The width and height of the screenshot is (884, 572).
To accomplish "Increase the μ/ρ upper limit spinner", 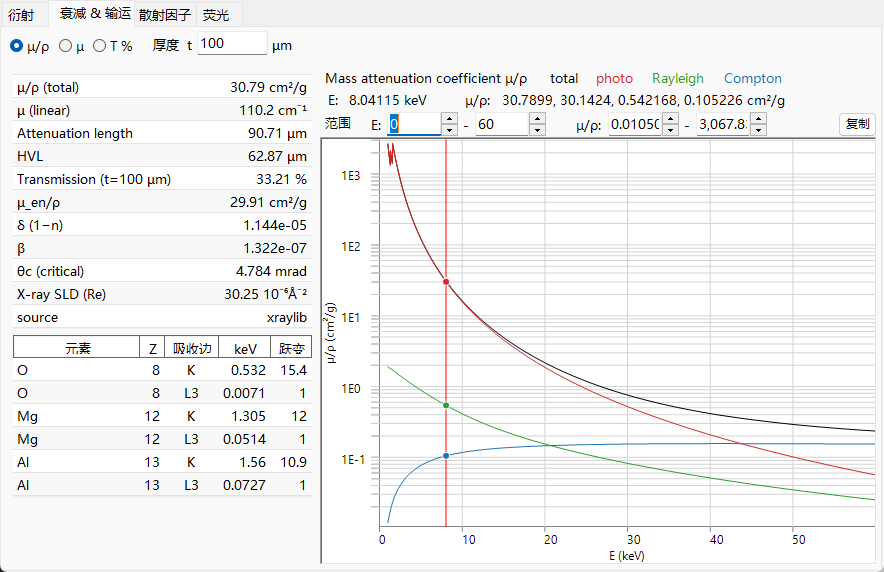I will tap(758, 119).
